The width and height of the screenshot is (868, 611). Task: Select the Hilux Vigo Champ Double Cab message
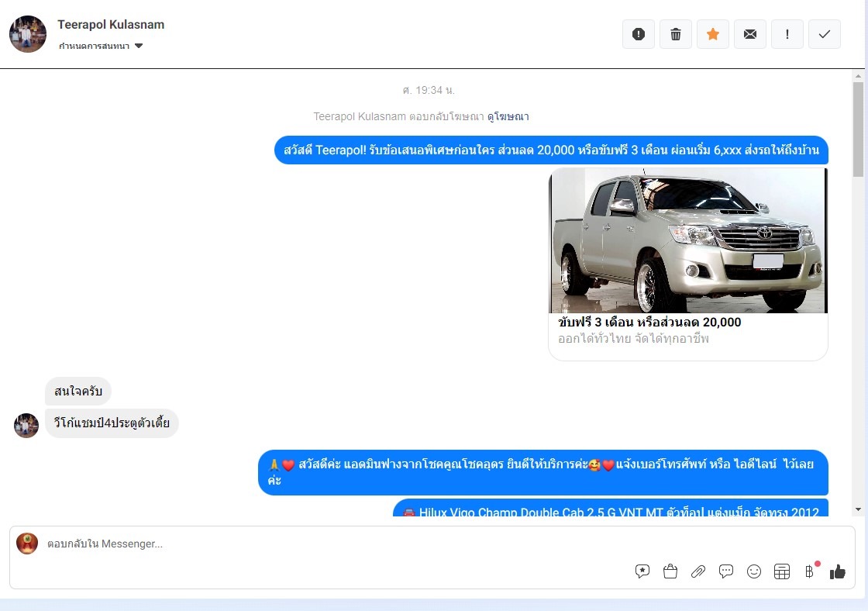pyautogui.click(x=611, y=508)
